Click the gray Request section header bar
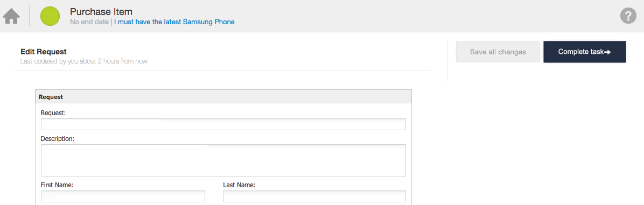Viewport: 644px width, 205px height. (223, 97)
